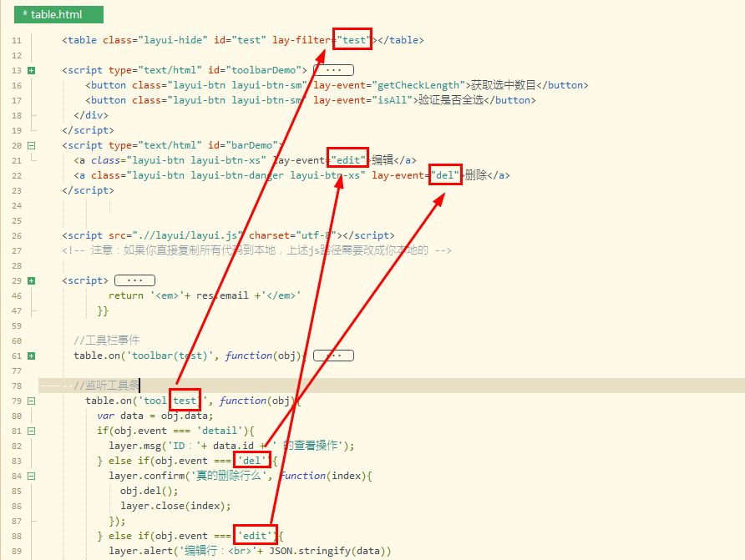Collapse the tool function at line 79
The width and height of the screenshot is (745, 560).
click(x=32, y=401)
